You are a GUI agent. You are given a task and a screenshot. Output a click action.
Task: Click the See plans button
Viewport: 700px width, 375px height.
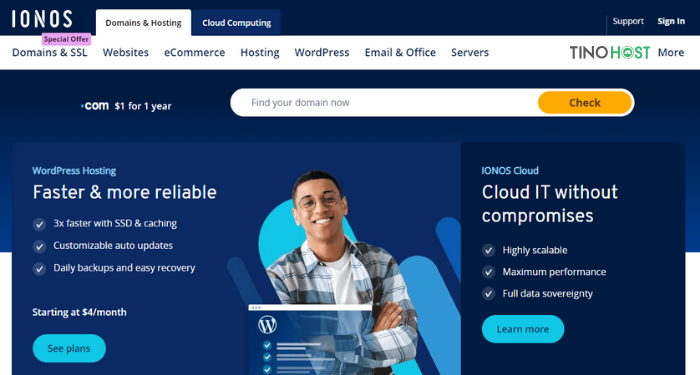coord(69,348)
